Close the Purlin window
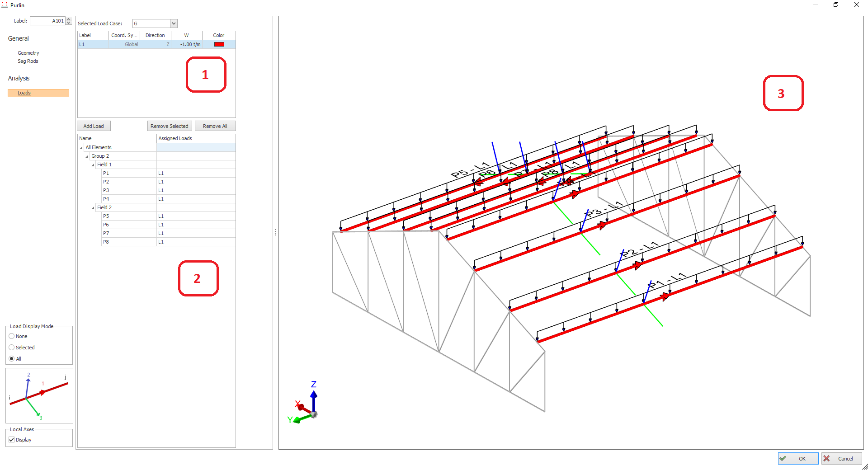The image size is (868, 470). pyautogui.click(x=857, y=5)
